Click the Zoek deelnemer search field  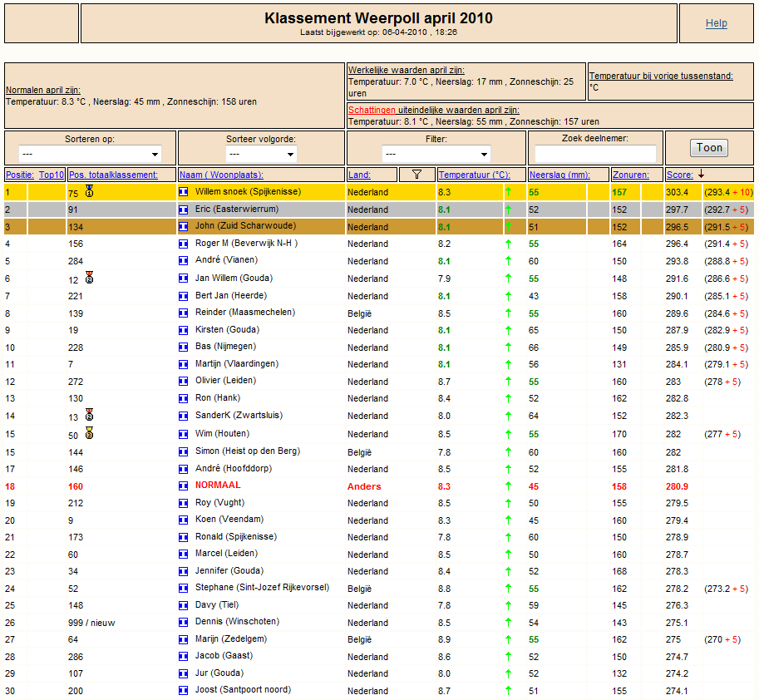[x=595, y=154]
